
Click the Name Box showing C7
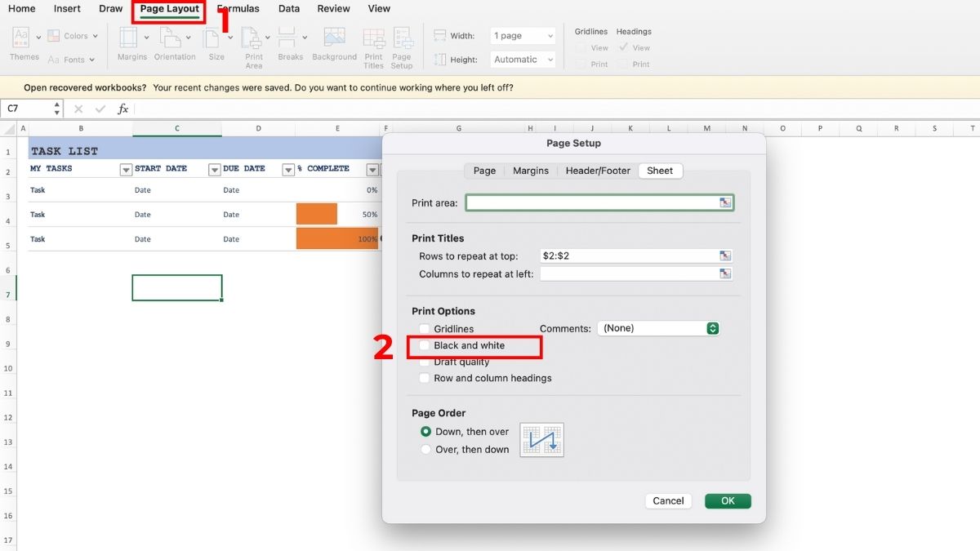pos(27,108)
